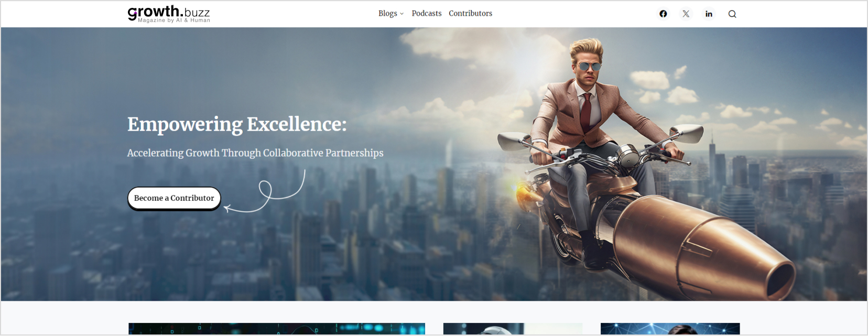Click the Empowering Excellence headline
Image resolution: width=868 pixels, height=336 pixels.
[x=237, y=124]
